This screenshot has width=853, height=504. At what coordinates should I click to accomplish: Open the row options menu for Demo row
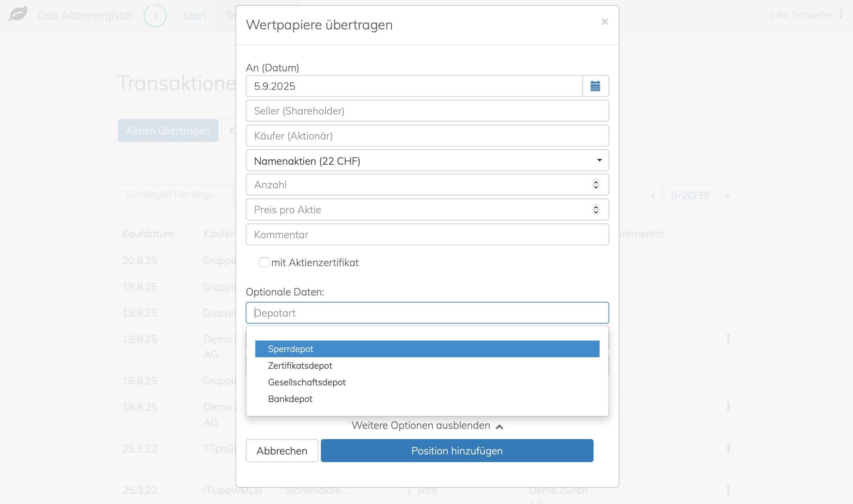pos(728,339)
